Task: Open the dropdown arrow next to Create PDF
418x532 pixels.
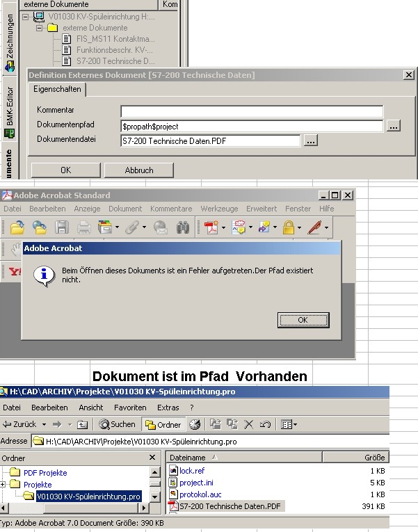Action: 223,227
